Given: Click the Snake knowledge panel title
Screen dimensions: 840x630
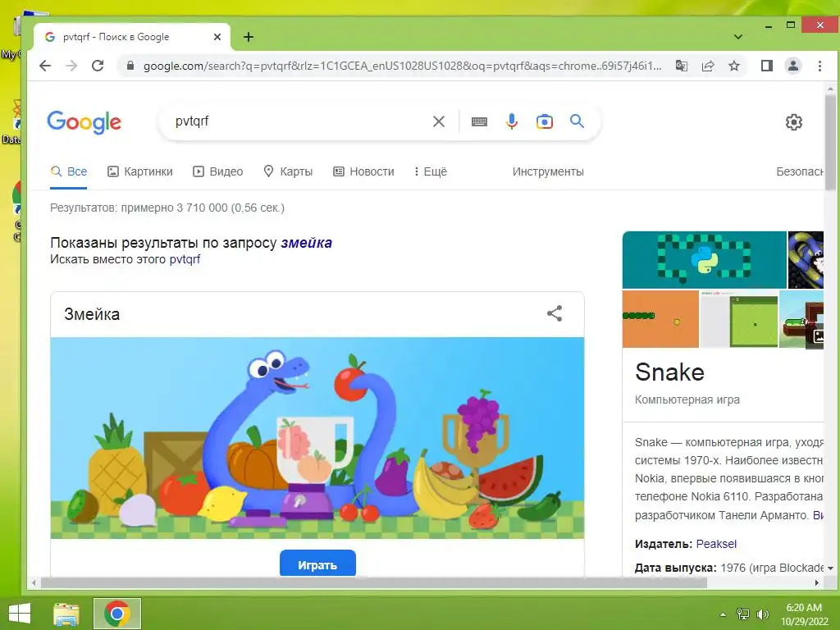Looking at the screenshot, I should coord(669,372).
